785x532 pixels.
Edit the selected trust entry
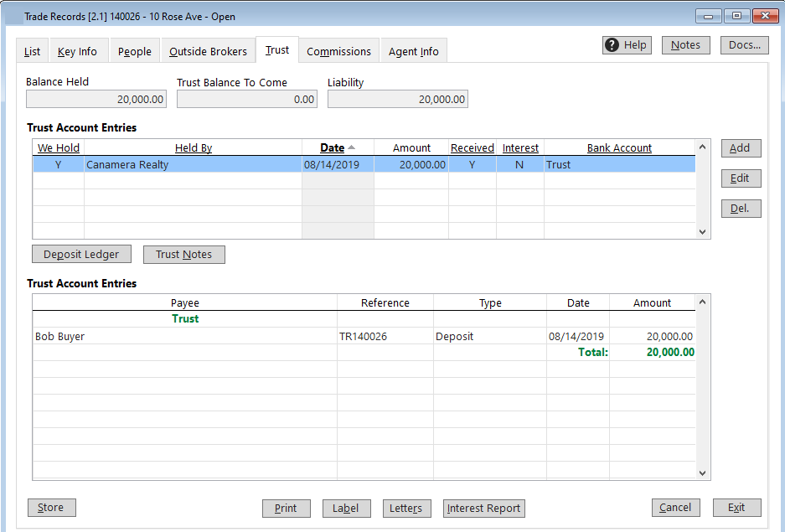[741, 178]
